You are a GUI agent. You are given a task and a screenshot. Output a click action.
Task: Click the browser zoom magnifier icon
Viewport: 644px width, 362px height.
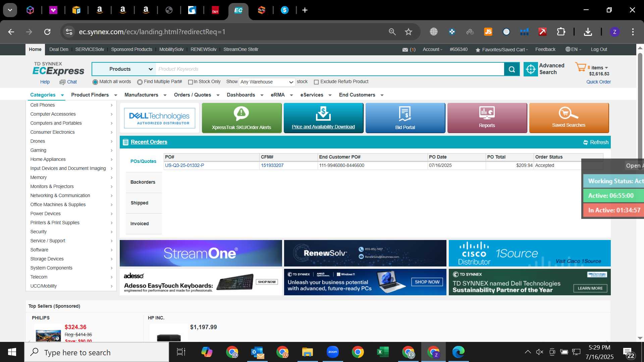pyautogui.click(x=392, y=32)
